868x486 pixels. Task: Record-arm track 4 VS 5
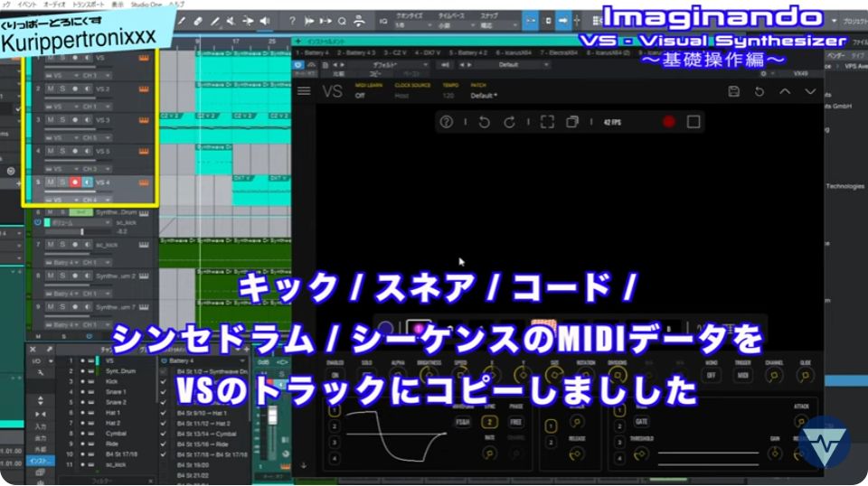[x=75, y=150]
